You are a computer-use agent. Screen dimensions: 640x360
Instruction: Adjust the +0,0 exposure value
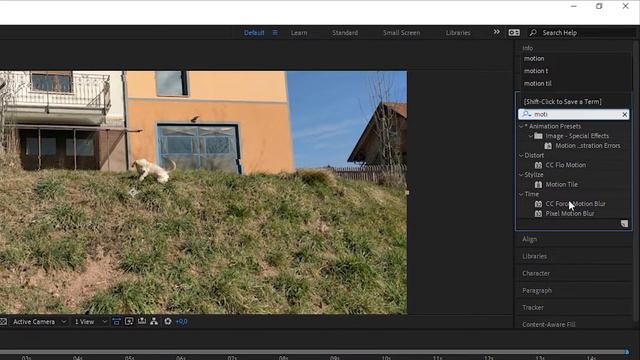(182, 322)
